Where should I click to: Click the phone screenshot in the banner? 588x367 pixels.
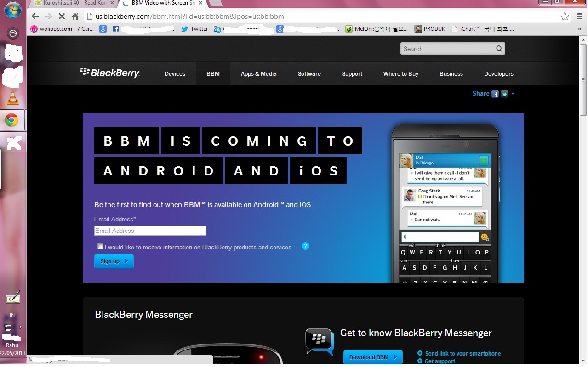[x=445, y=203]
